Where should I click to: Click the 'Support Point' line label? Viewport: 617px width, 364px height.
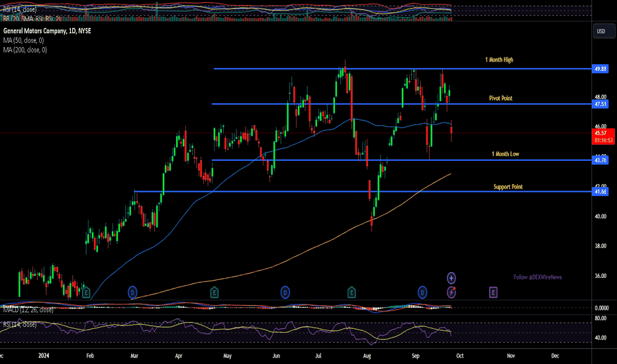508,187
